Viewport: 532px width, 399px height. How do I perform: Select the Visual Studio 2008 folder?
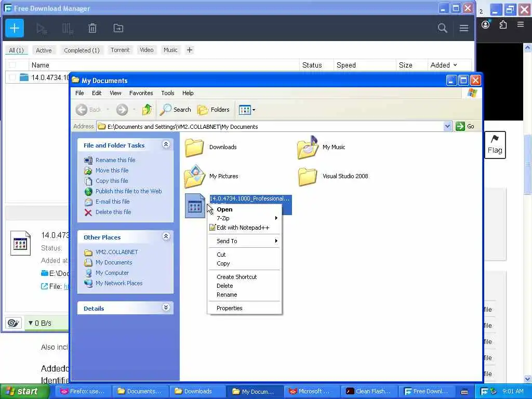[332, 177]
